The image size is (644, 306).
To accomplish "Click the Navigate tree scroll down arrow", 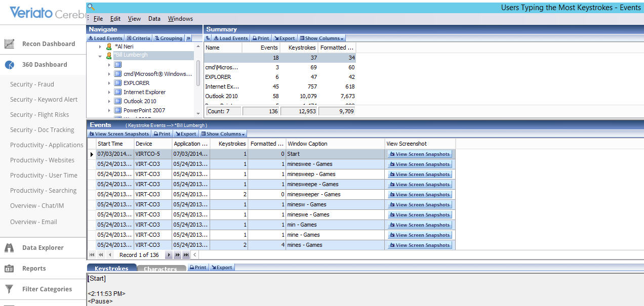I will tap(198, 113).
